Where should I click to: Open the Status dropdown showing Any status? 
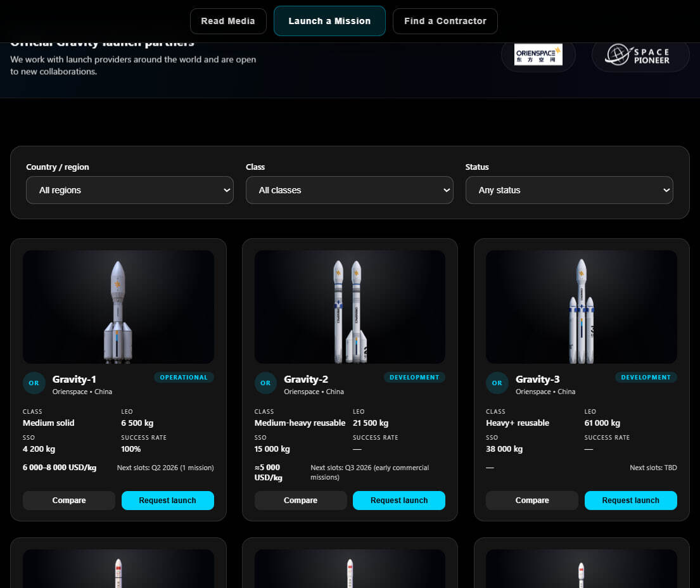point(569,190)
